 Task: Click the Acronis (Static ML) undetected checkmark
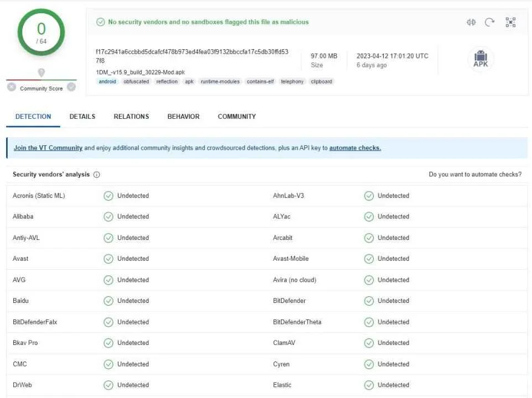point(108,196)
